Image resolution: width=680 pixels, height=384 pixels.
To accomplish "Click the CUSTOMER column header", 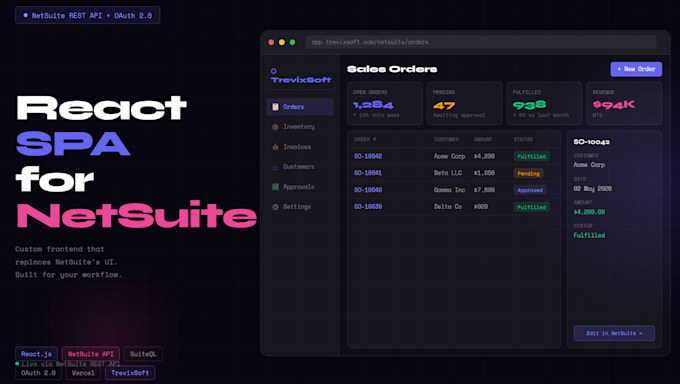I will [x=446, y=139].
